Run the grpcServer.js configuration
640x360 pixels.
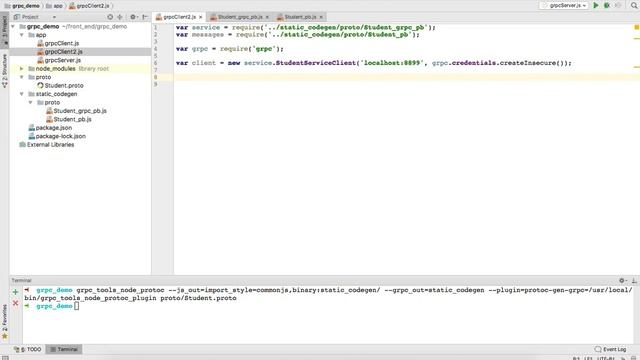596,5
